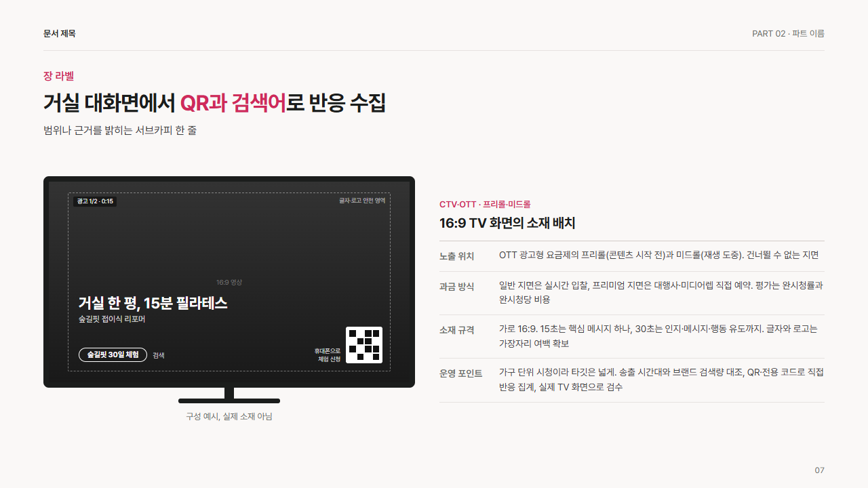Click the QR code on the TV mockup

click(x=364, y=345)
